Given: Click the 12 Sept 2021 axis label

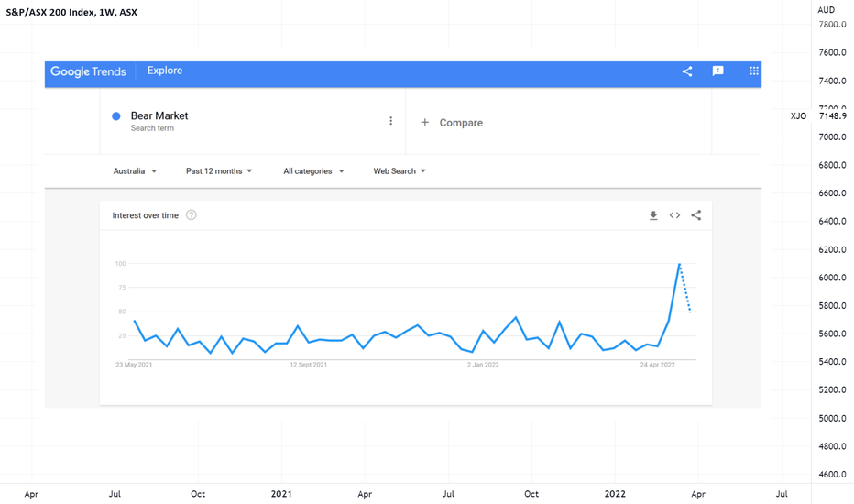Looking at the screenshot, I should [308, 365].
